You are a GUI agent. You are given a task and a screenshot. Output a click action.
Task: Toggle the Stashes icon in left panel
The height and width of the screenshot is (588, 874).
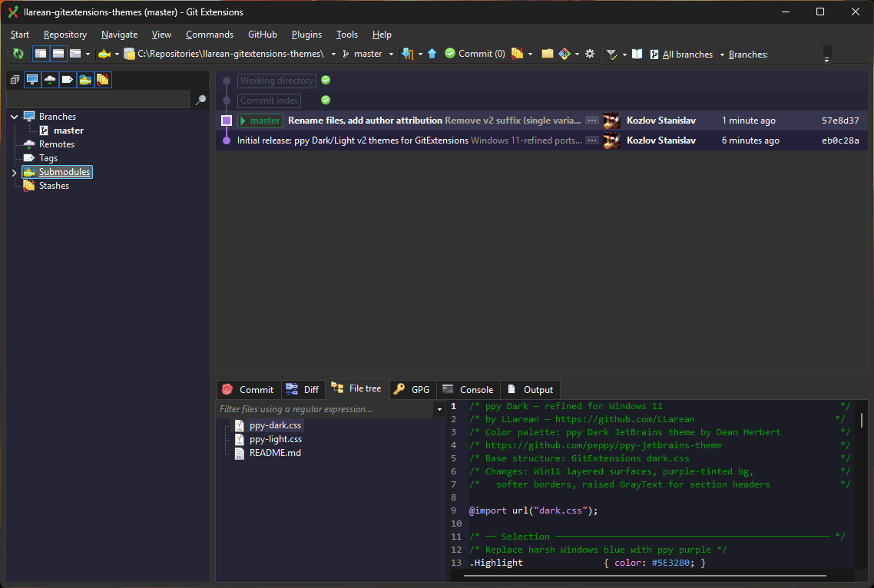pyautogui.click(x=103, y=80)
